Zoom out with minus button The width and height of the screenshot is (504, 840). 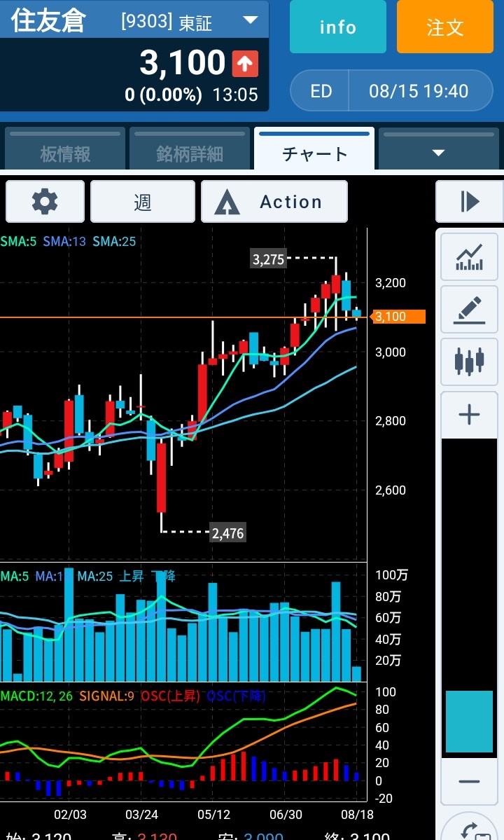pyautogui.click(x=469, y=781)
